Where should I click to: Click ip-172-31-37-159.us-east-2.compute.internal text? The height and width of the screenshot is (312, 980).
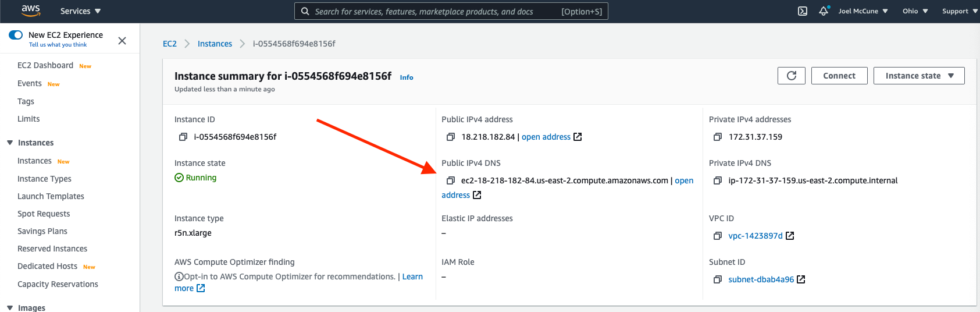pos(813,180)
